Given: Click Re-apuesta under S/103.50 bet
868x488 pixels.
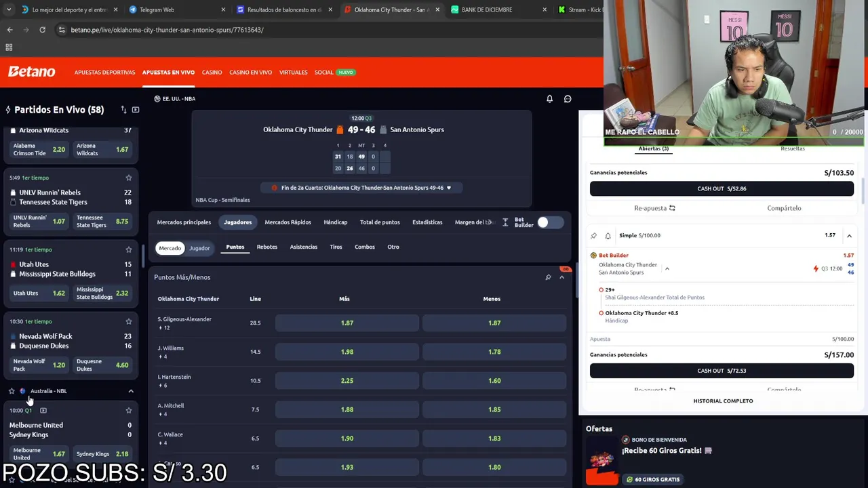Looking at the screenshot, I should coord(654,208).
